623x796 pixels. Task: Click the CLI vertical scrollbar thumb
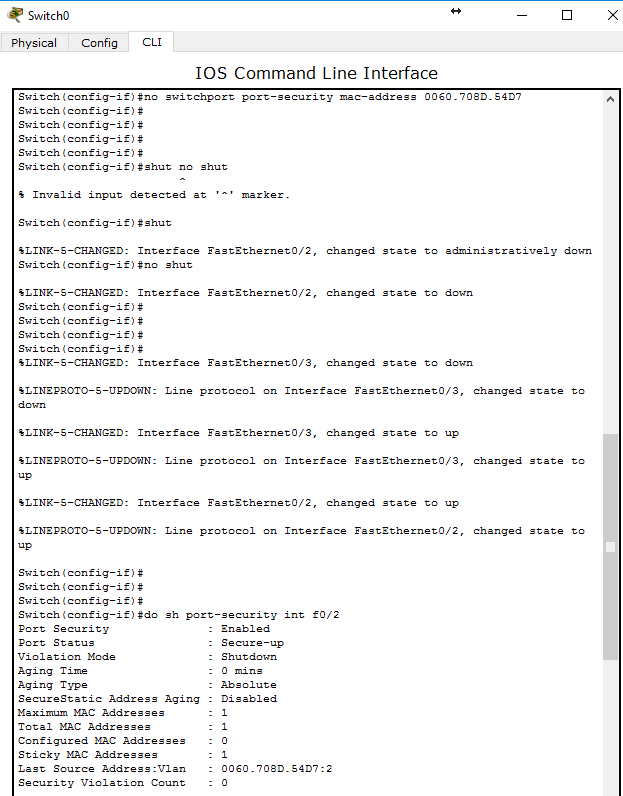tap(610, 546)
